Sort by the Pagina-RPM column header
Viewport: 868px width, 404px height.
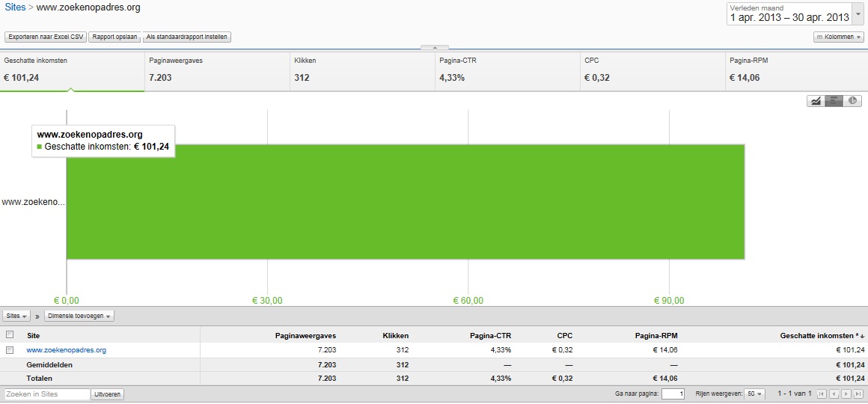(x=656, y=335)
